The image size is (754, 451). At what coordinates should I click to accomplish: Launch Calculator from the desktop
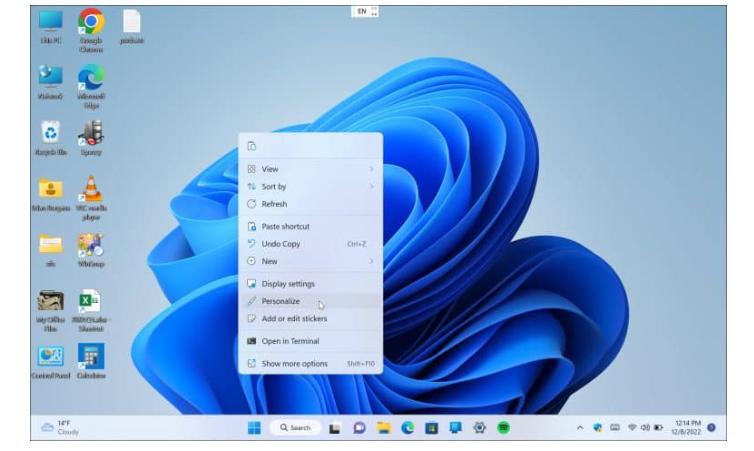91,362
